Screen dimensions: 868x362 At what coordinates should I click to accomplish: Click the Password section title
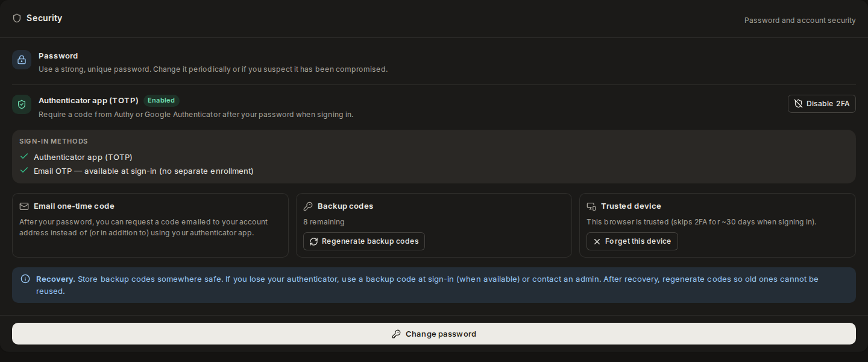[58, 56]
